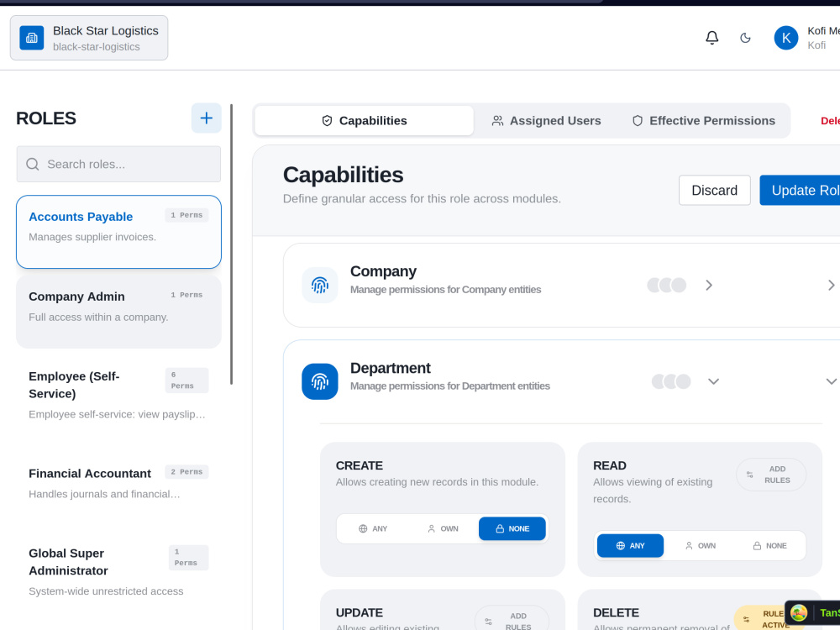The height and width of the screenshot is (630, 840).
Task: Click the DELETE card title
Action: 616,613
